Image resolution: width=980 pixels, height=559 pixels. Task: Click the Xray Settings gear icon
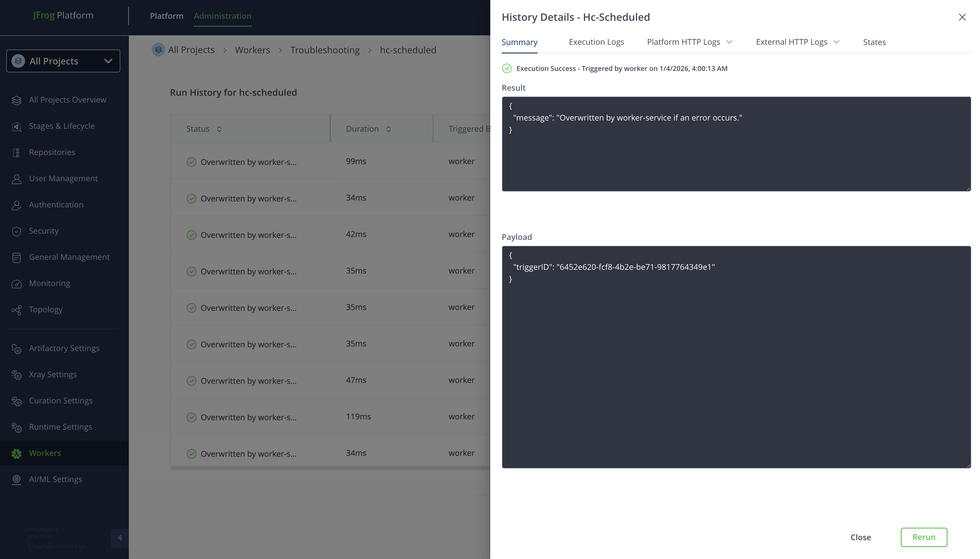pos(16,375)
